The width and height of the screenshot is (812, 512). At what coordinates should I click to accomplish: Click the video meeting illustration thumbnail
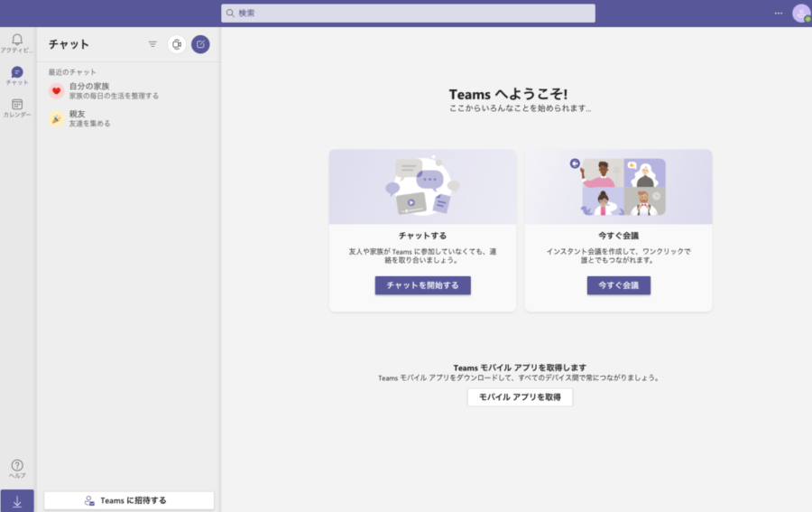[x=618, y=187]
